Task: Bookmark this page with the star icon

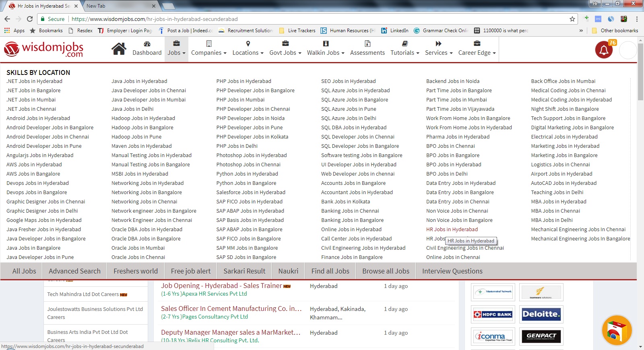Action: pos(572,19)
